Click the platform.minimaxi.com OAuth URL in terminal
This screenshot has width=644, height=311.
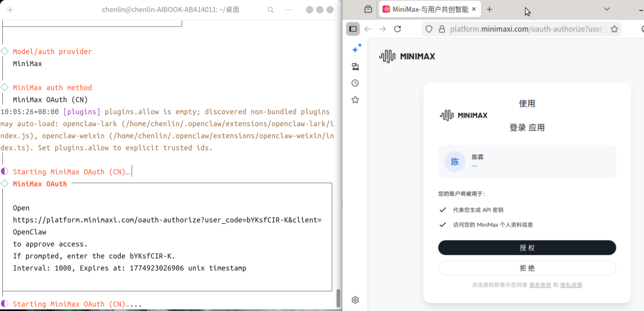167,220
